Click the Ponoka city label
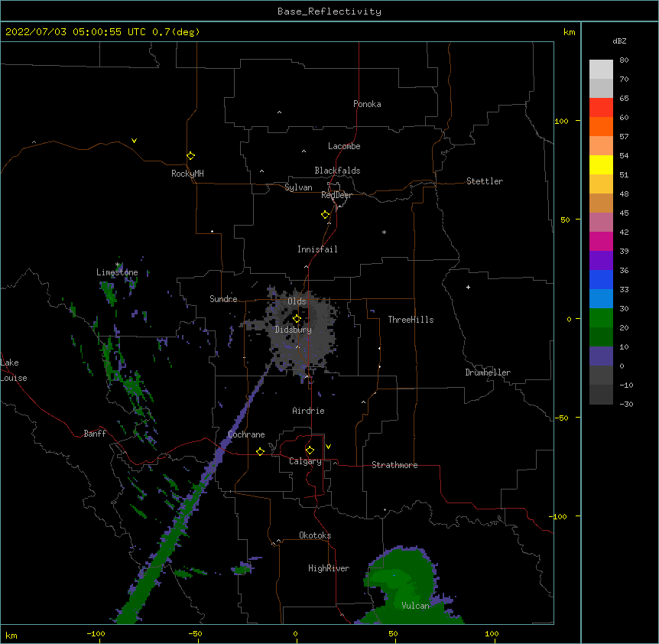 [x=367, y=104]
